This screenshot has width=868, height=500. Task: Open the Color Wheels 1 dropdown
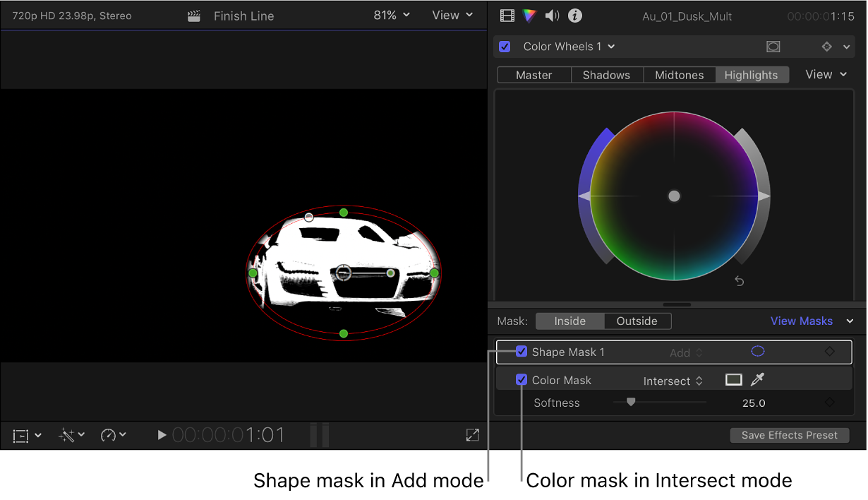click(x=612, y=46)
